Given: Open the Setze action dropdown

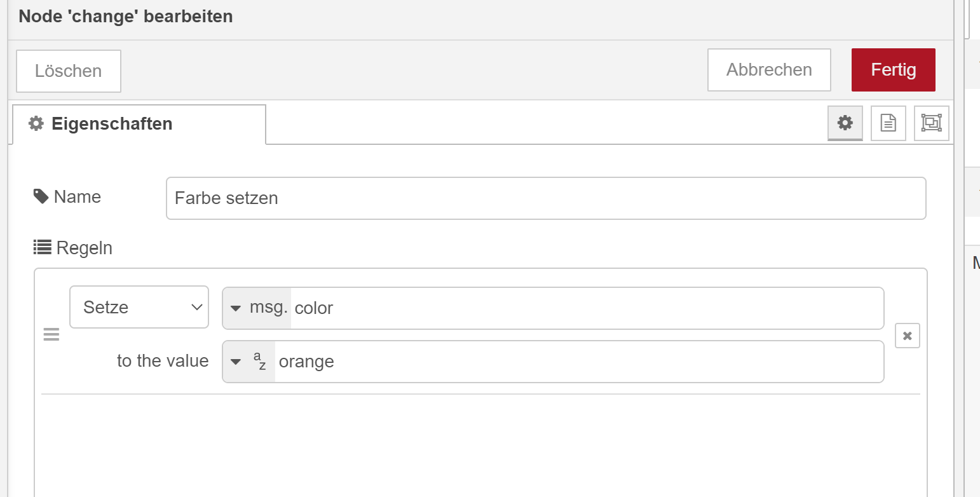Looking at the screenshot, I should coord(139,308).
